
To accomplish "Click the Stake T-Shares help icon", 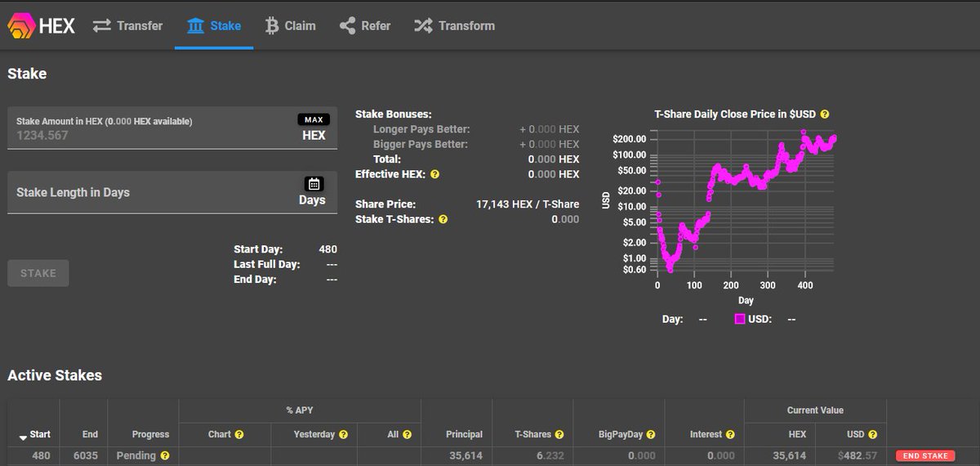I will [x=443, y=219].
